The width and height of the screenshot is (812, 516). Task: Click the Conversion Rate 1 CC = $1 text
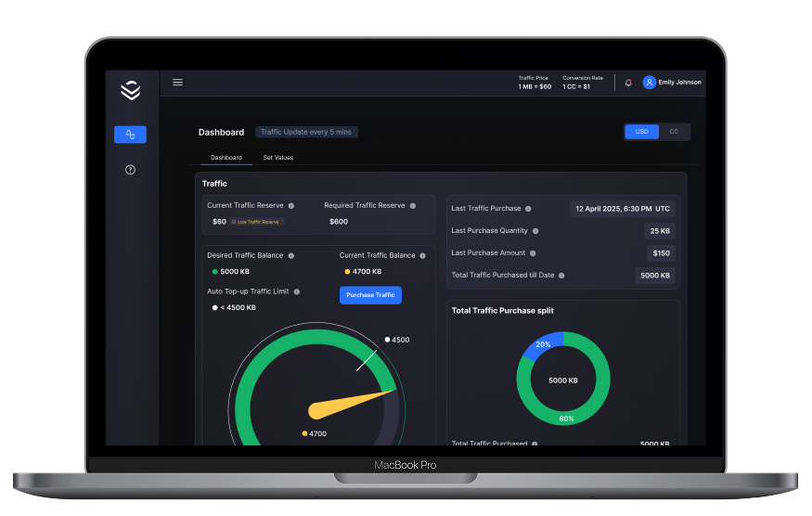583,83
